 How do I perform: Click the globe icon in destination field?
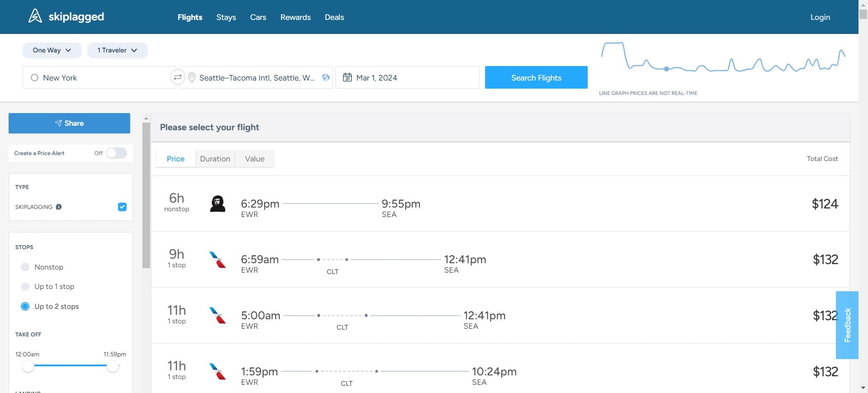coord(325,77)
